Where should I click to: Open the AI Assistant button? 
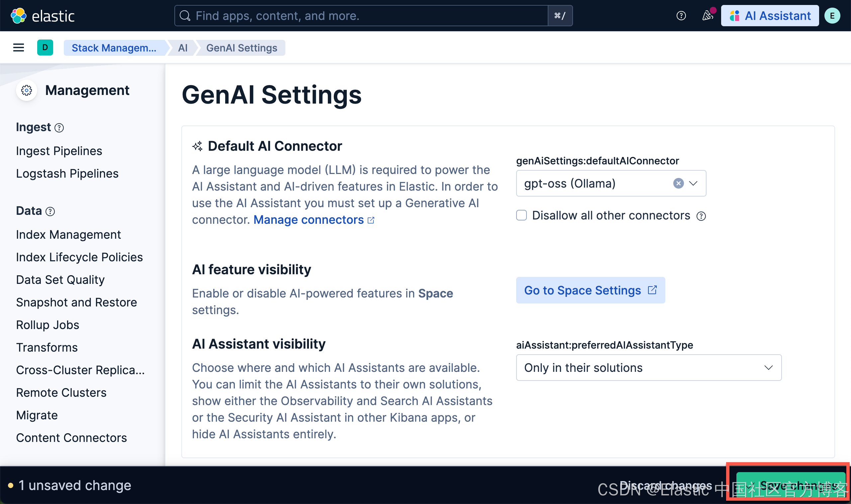tap(770, 16)
